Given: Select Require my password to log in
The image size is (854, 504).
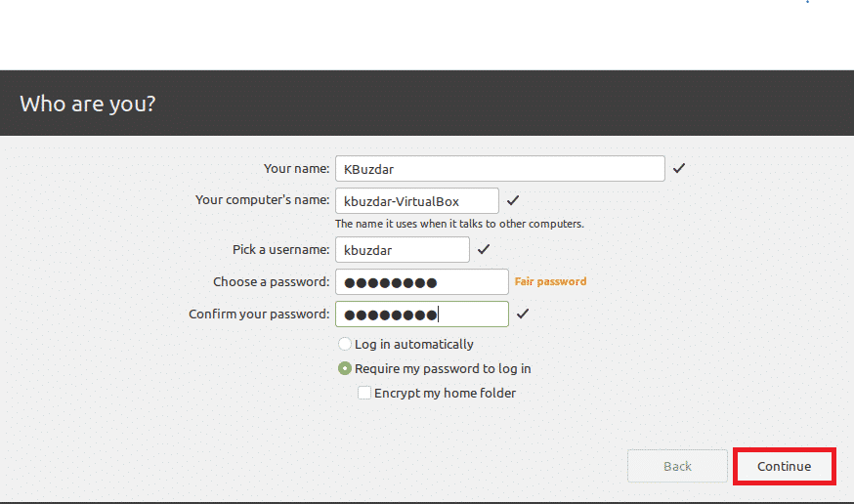Looking at the screenshot, I should coord(345,369).
